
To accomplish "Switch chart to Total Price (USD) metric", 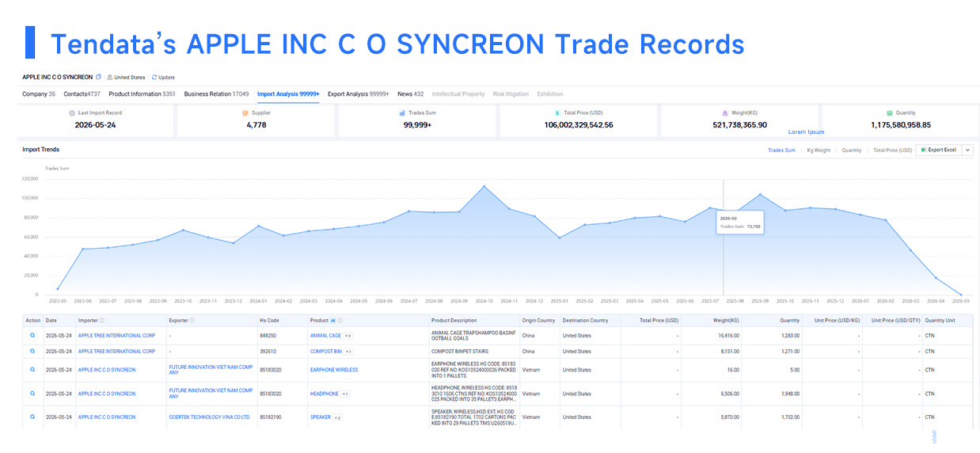I will pyautogui.click(x=892, y=150).
